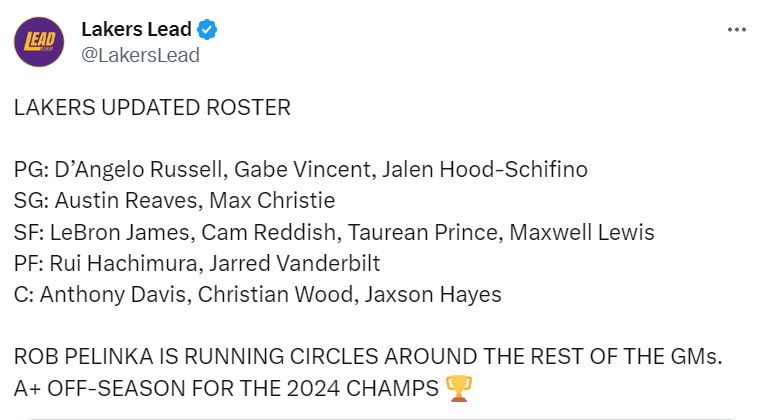The width and height of the screenshot is (769, 420).
Task: Click LeBron James in the SF line
Action: (x=120, y=232)
